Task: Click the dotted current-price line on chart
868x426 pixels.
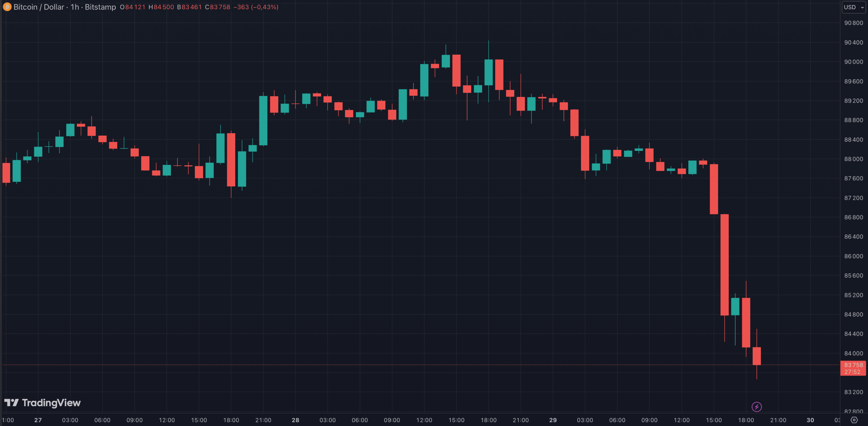Action: point(407,364)
